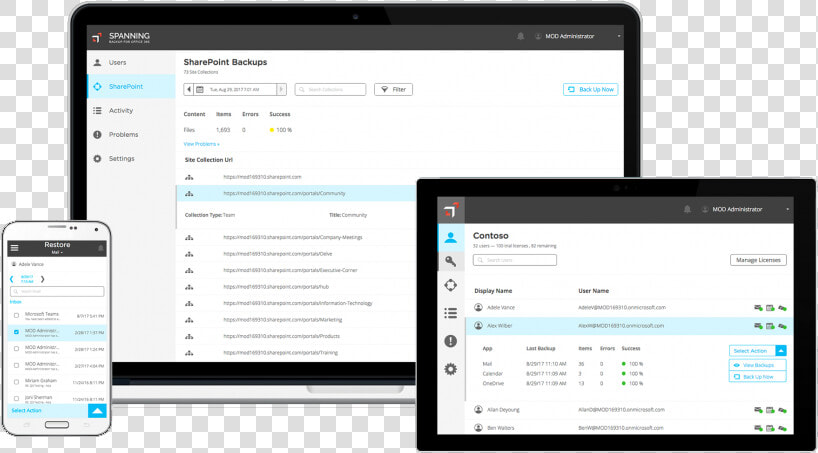The image size is (818, 453).
Task: Open Inbox folder link on phone
Action: point(16,302)
